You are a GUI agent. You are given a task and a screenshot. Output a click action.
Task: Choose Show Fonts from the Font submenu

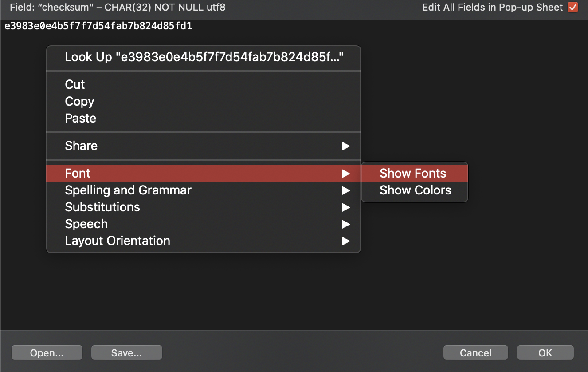pyautogui.click(x=412, y=173)
